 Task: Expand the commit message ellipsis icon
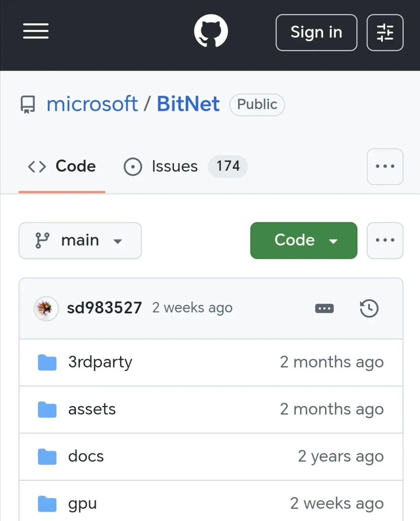coord(324,309)
